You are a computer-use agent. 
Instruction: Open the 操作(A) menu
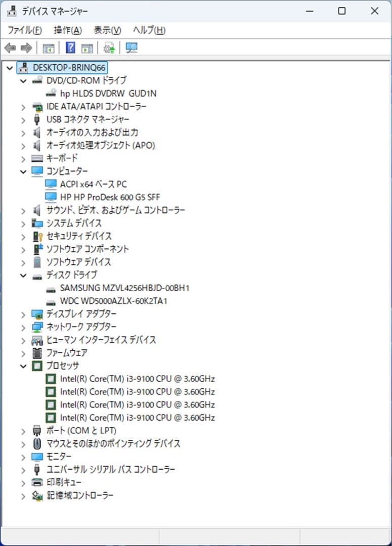(68, 30)
